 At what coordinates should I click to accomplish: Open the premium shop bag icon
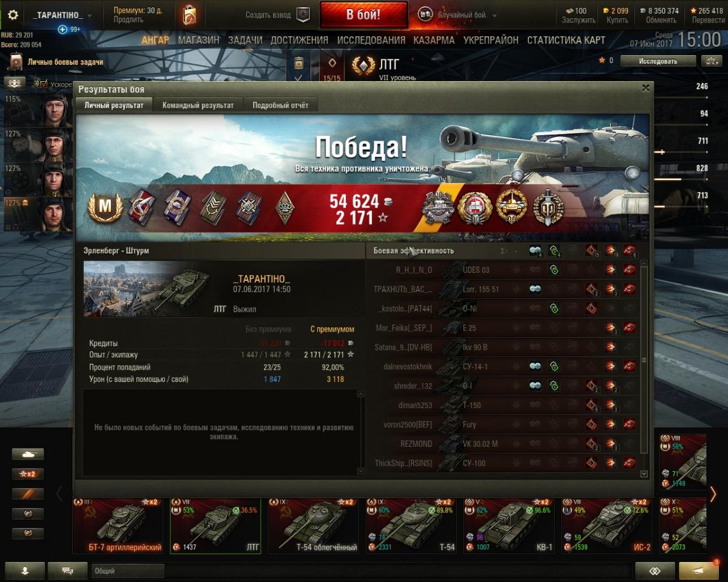click(x=189, y=15)
